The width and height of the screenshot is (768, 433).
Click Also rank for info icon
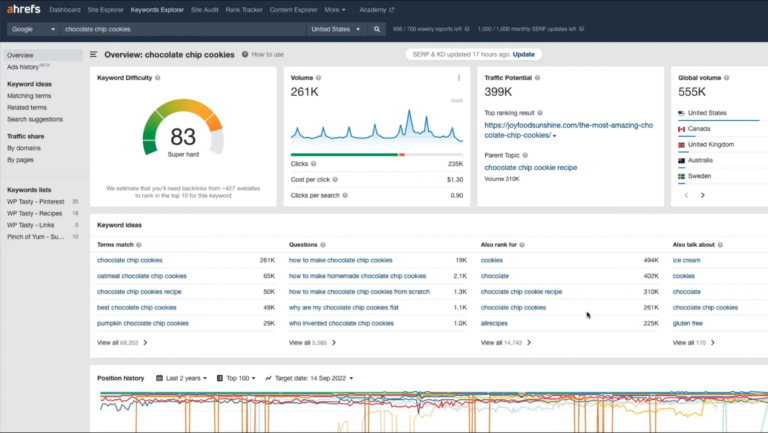click(x=522, y=244)
